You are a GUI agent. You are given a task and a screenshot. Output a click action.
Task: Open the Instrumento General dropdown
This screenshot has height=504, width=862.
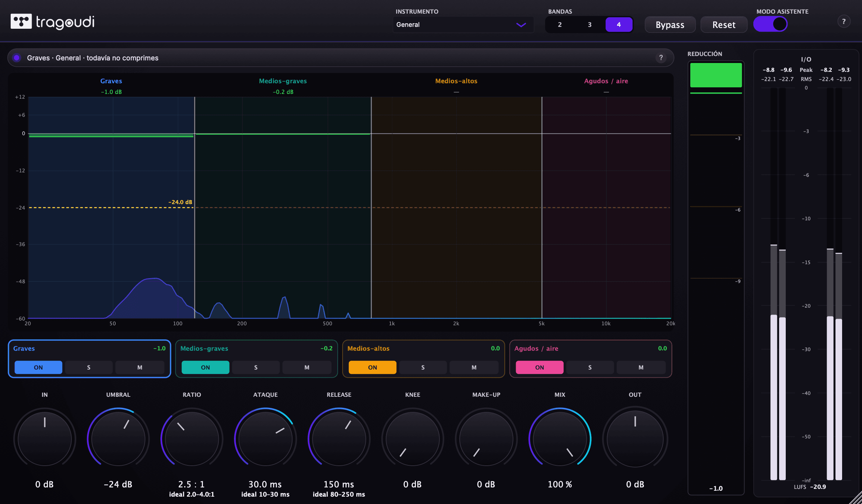pyautogui.click(x=463, y=25)
